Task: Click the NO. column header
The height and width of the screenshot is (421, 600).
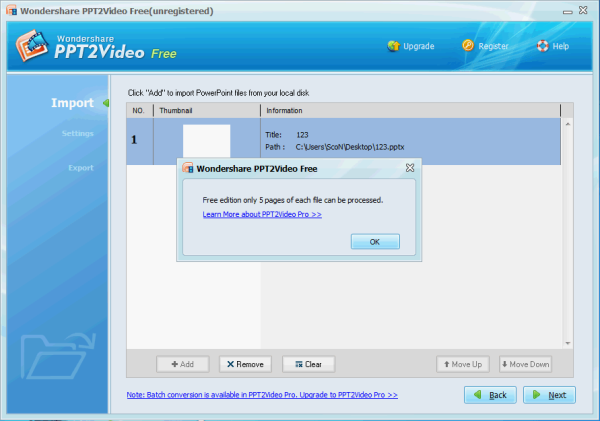Action: tap(139, 111)
